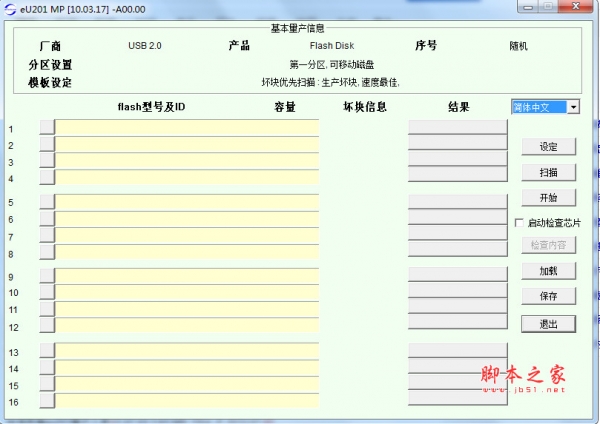Click port 16 small square button
This screenshot has height=424, width=600.
47,401
